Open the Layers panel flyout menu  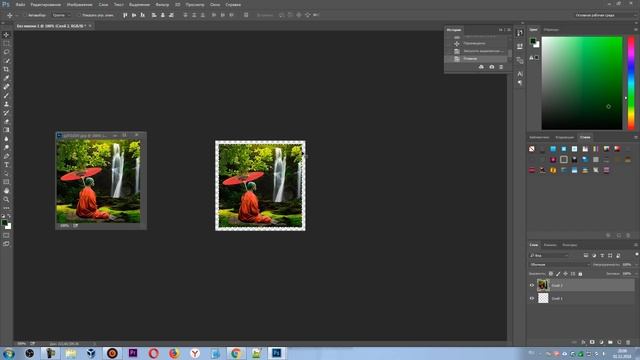click(636, 245)
